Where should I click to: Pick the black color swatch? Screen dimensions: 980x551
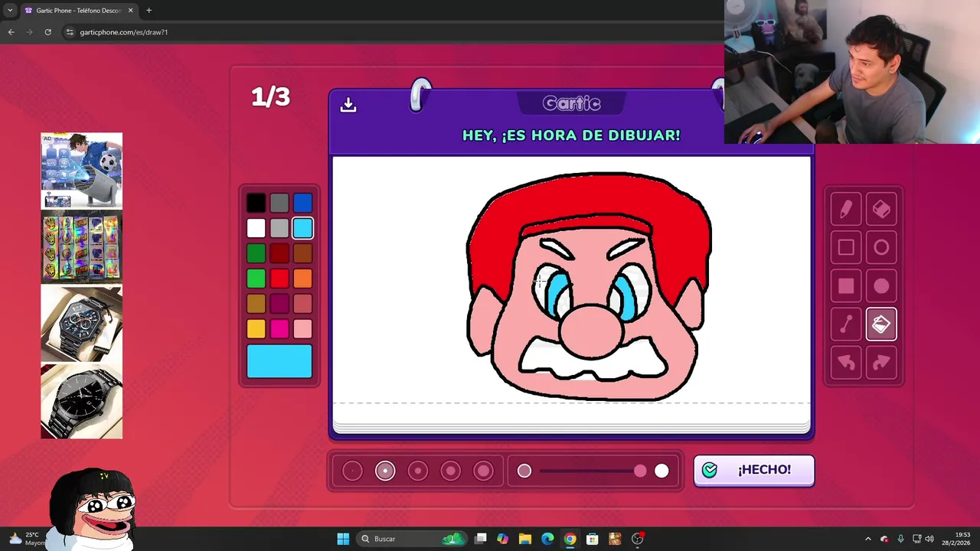[x=256, y=203]
